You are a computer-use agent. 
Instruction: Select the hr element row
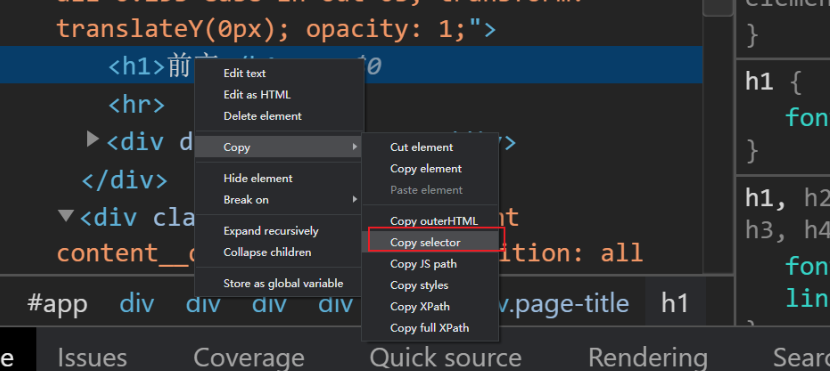[x=136, y=105]
